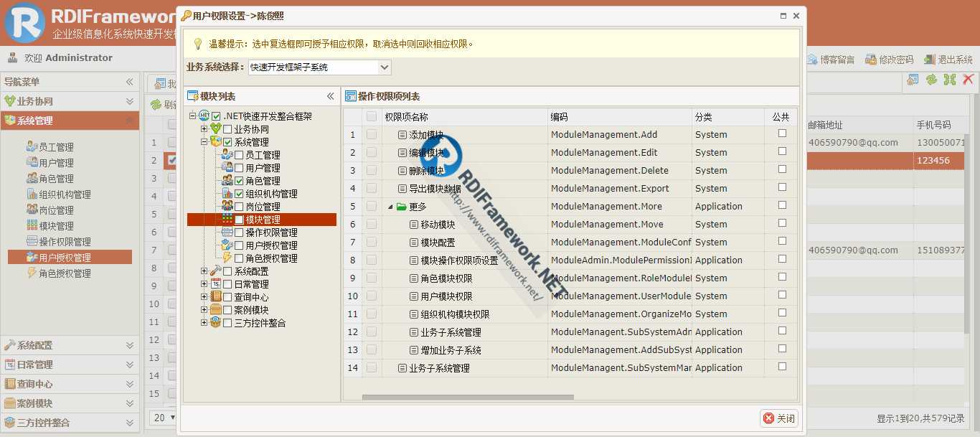
Task: Click the folder icon in the 更多 row
Action: (x=401, y=206)
